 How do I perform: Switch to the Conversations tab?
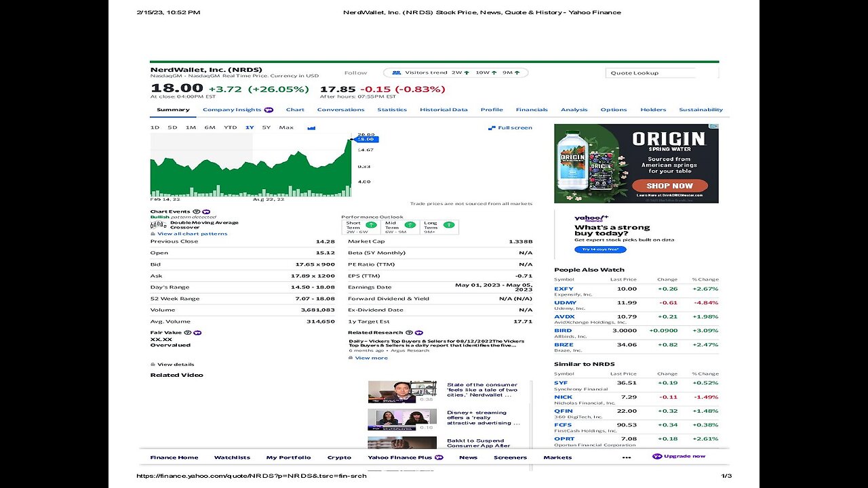coord(340,110)
